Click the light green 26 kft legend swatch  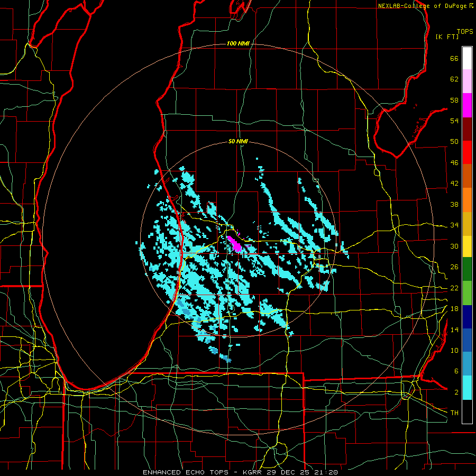(467, 293)
